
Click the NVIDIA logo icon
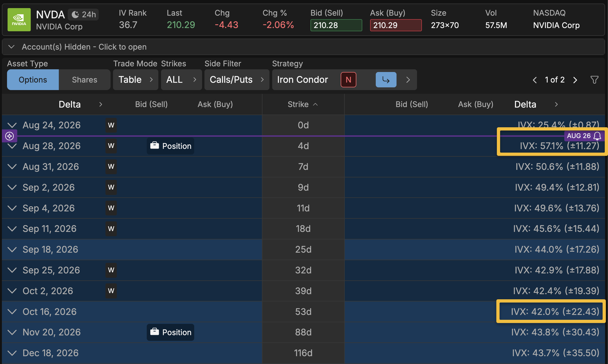[19, 20]
